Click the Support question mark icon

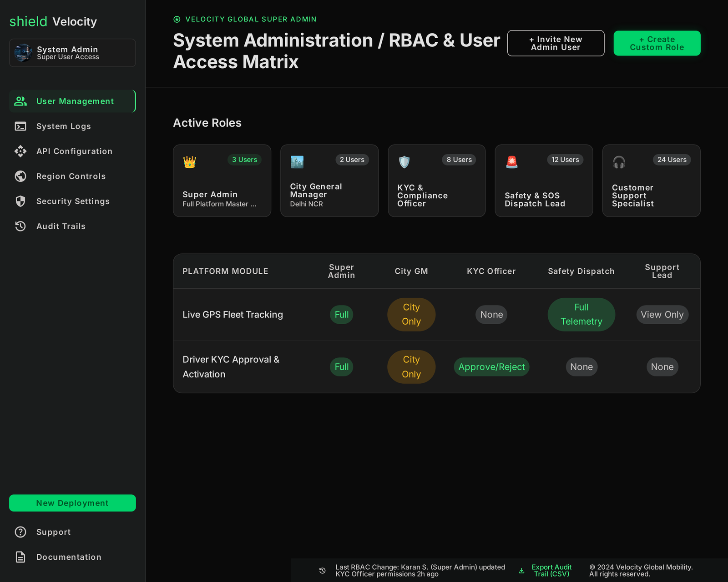coord(20,532)
